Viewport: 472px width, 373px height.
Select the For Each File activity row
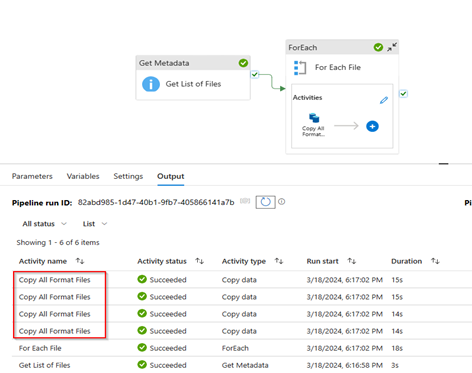pos(242,348)
